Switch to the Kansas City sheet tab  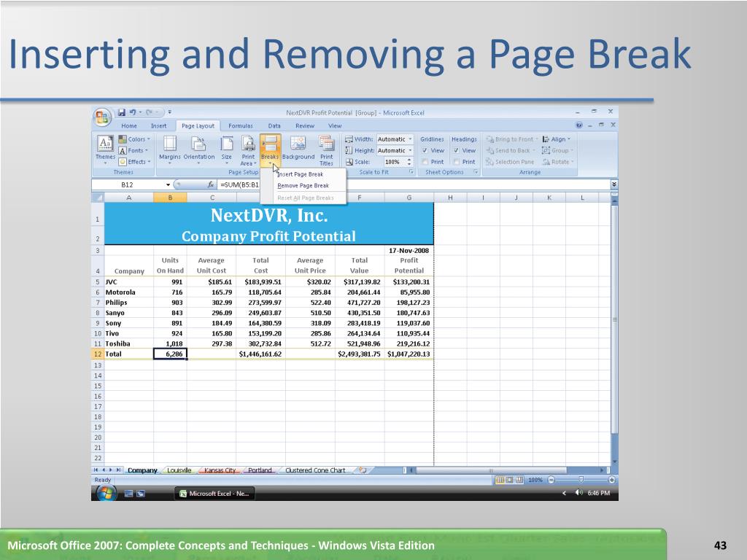coord(220,470)
